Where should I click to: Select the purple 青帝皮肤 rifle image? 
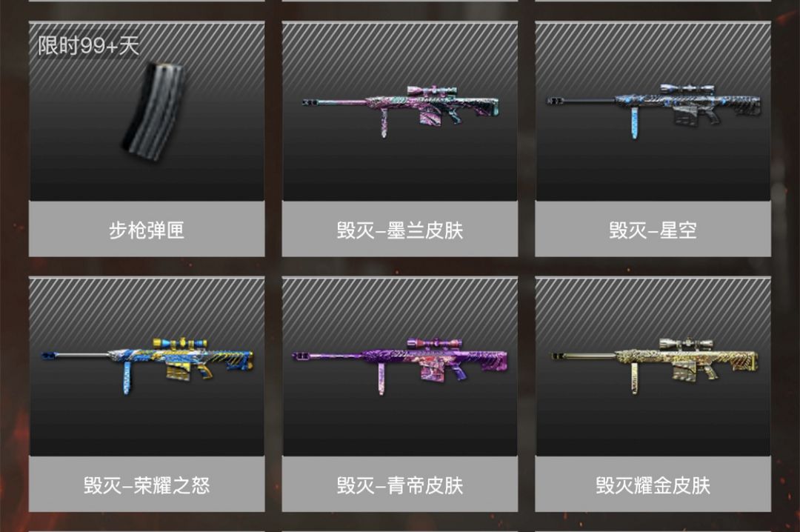399,365
